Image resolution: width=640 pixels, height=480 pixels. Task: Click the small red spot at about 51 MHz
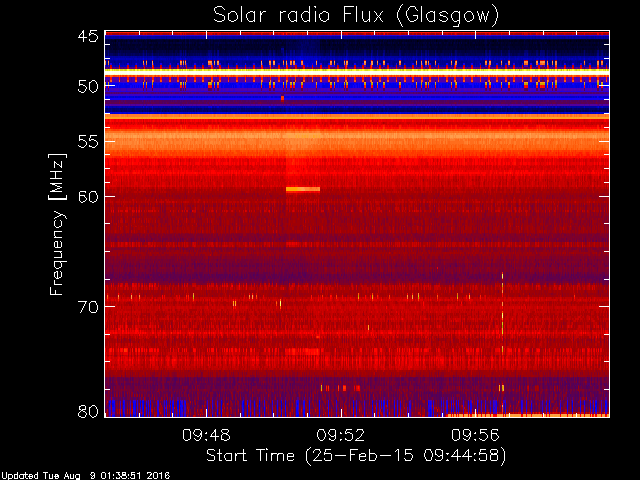(x=282, y=98)
